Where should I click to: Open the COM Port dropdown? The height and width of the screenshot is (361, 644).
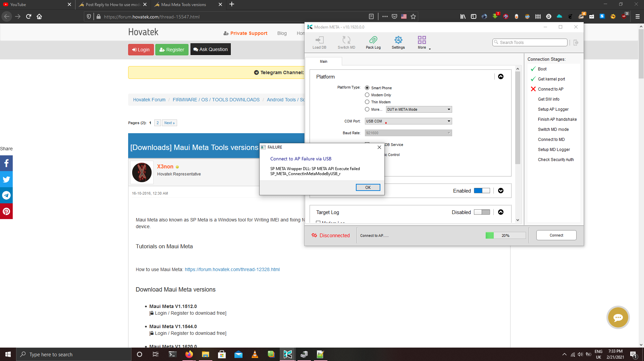pos(408,121)
